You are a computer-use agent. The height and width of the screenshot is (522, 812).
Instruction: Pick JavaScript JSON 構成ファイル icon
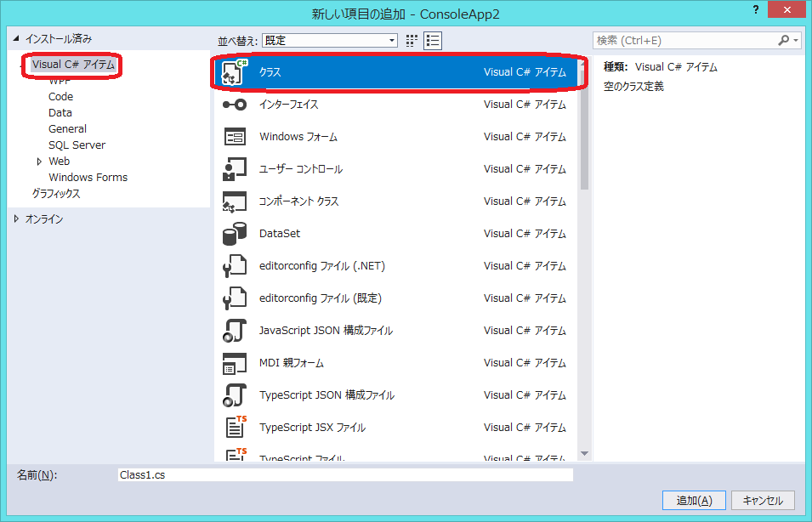click(x=235, y=331)
